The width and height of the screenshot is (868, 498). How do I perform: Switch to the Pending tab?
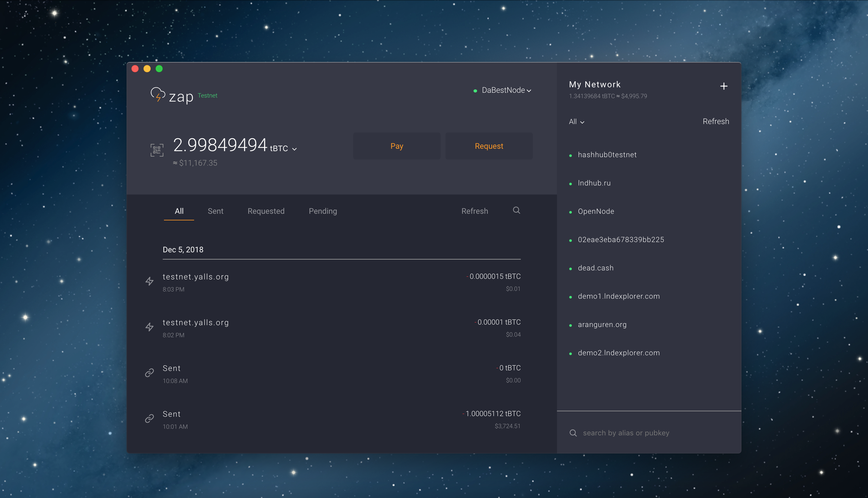coord(322,211)
